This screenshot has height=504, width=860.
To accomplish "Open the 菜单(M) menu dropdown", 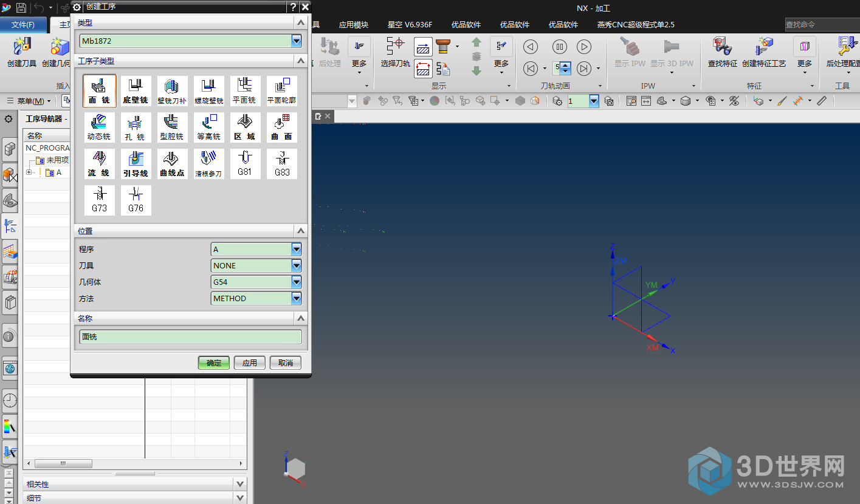I will (30, 101).
